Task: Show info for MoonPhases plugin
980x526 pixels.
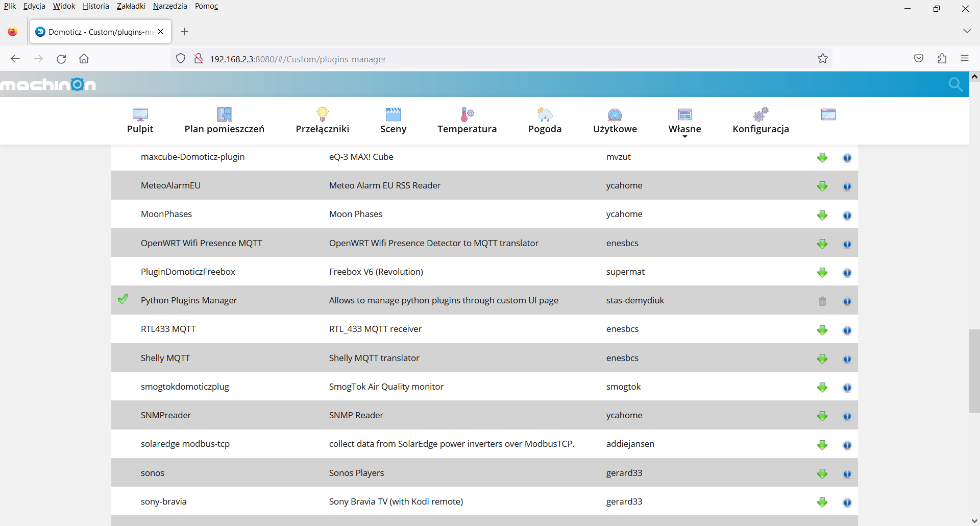Action: click(x=847, y=215)
